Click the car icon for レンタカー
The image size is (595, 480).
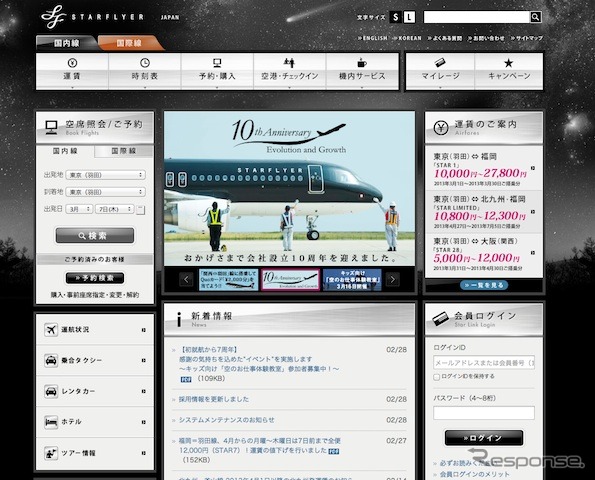[x=51, y=391]
